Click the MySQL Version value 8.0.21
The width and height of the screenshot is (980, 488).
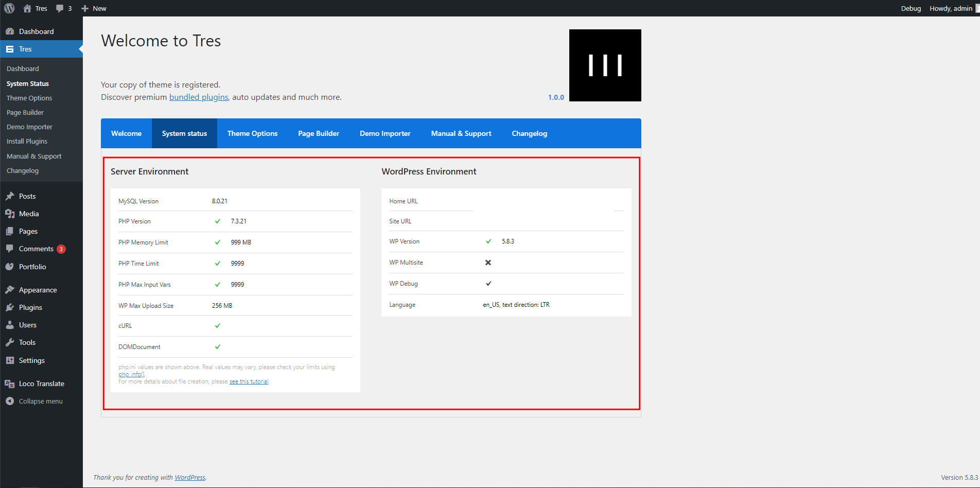click(x=220, y=201)
